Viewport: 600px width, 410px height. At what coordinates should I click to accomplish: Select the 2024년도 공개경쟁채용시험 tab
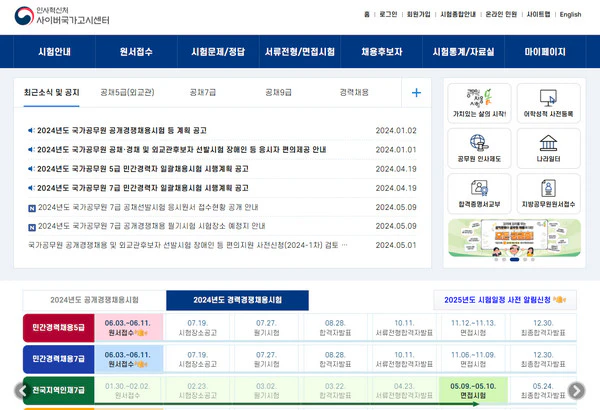95,300
